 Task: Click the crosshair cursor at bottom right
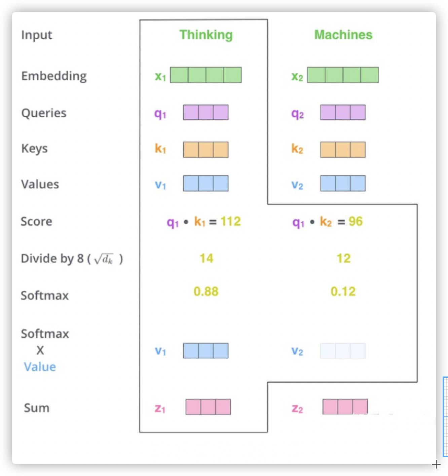tap(436, 465)
